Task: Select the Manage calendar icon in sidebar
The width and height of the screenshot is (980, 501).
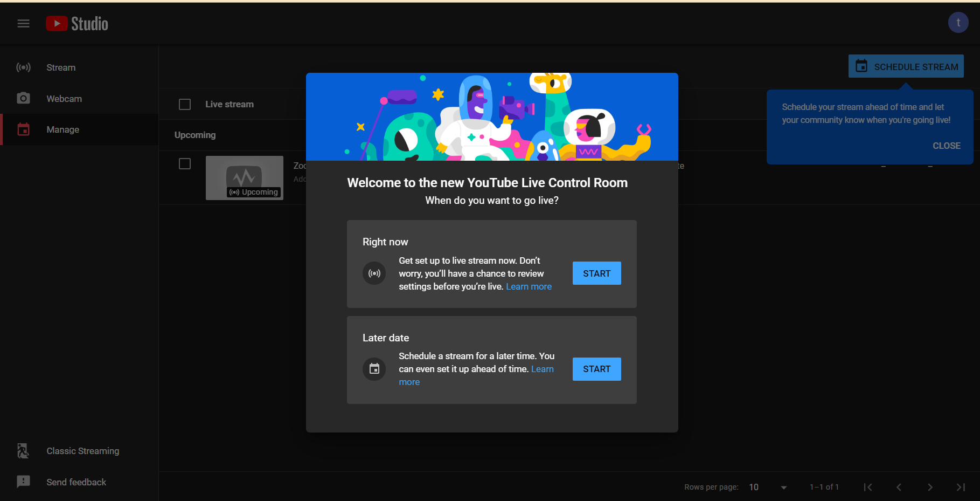Action: (x=23, y=129)
